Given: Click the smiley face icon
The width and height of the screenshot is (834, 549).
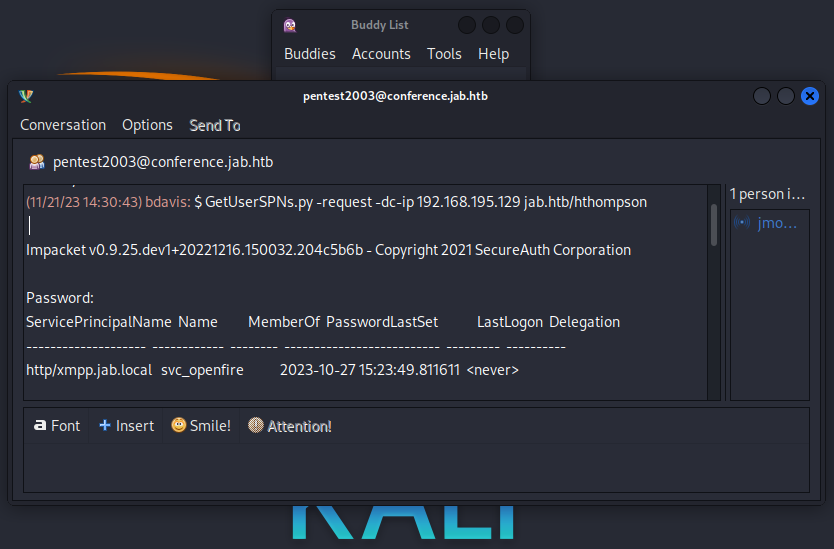Looking at the screenshot, I should point(178,425).
